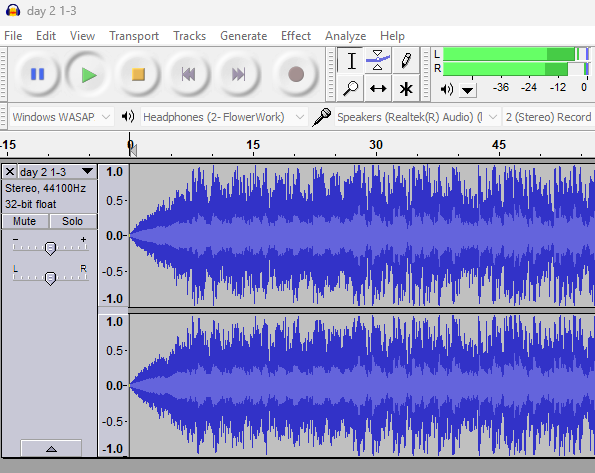
Task: Open the 2 (Stereo) Record channels dropdown
Action: click(549, 117)
